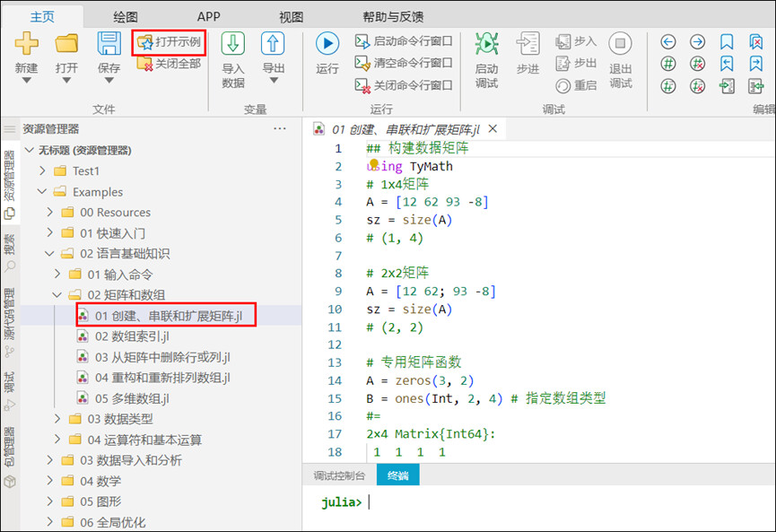Click 打开示例 to open examples
776x532 pixels.
pyautogui.click(x=169, y=42)
